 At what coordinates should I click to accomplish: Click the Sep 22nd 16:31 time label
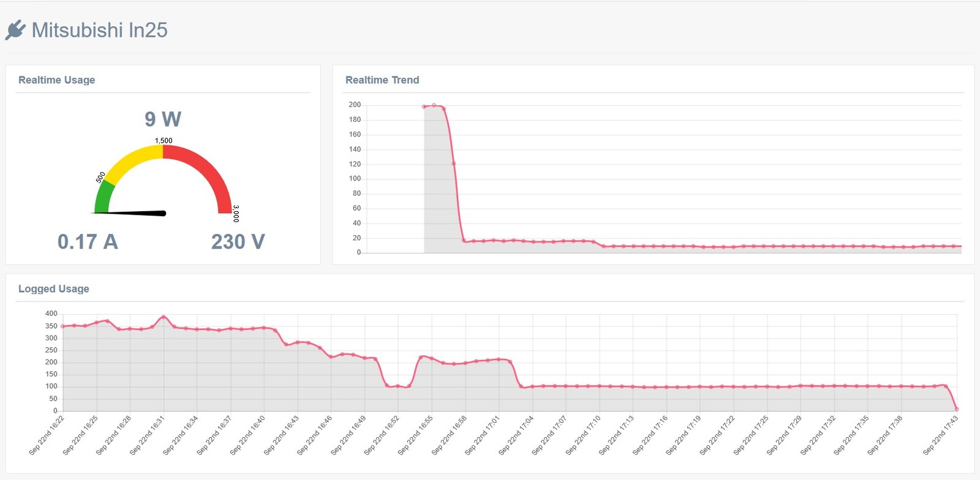click(147, 435)
